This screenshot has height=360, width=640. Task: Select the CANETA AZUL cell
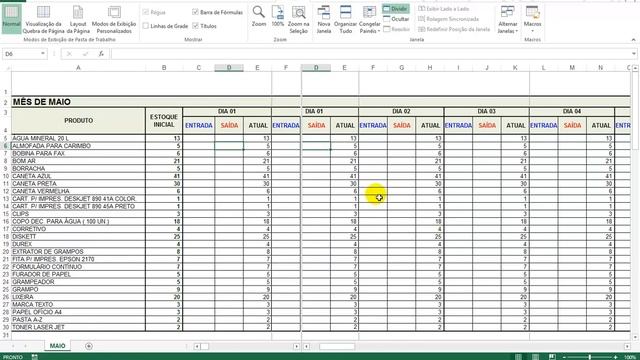click(78, 176)
